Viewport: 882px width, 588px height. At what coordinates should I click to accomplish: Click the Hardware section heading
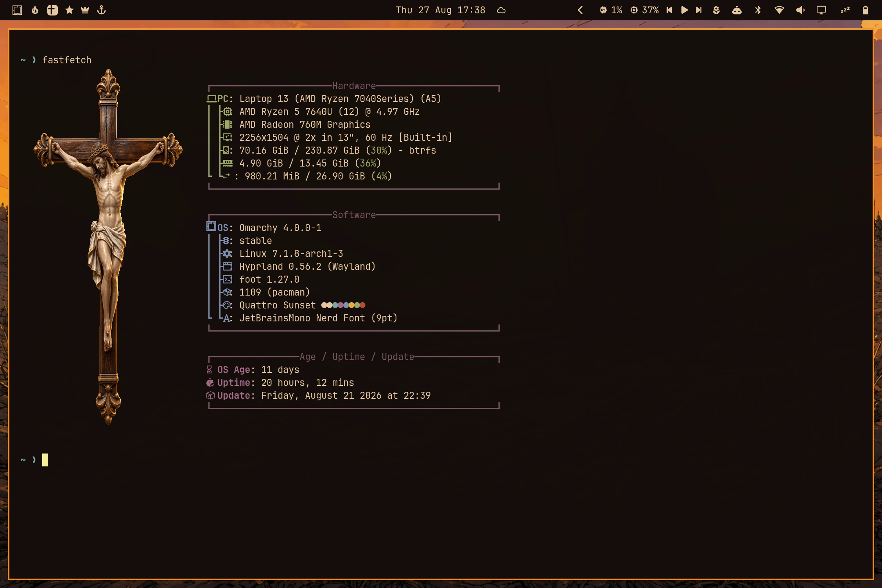click(x=354, y=86)
